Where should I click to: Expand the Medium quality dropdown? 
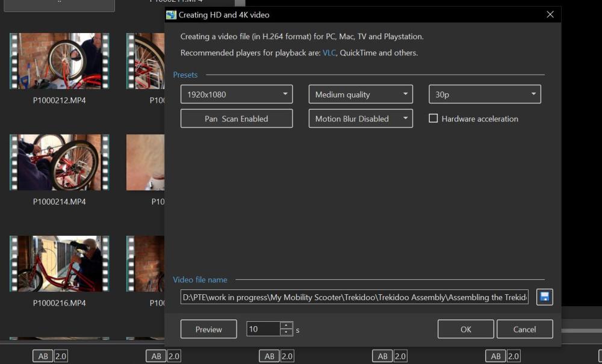pyautogui.click(x=360, y=94)
